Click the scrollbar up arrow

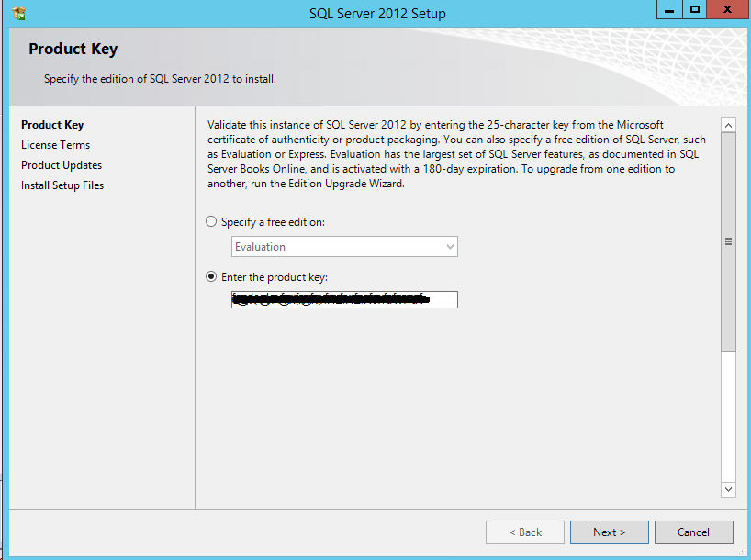pyautogui.click(x=728, y=126)
